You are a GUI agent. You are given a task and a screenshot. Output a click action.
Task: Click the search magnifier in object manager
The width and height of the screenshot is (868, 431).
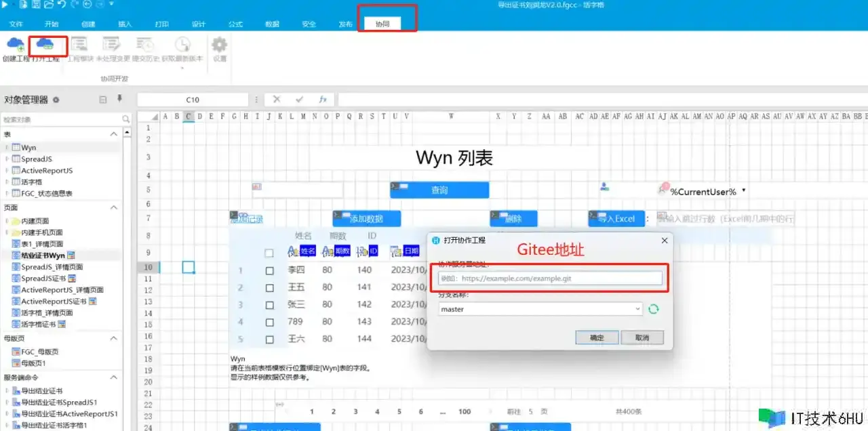point(126,119)
